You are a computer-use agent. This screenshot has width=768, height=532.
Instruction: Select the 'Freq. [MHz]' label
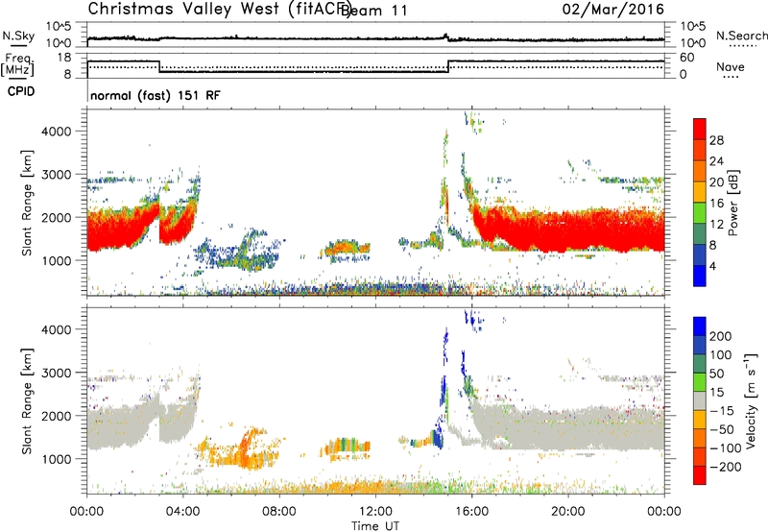[x=18, y=64]
